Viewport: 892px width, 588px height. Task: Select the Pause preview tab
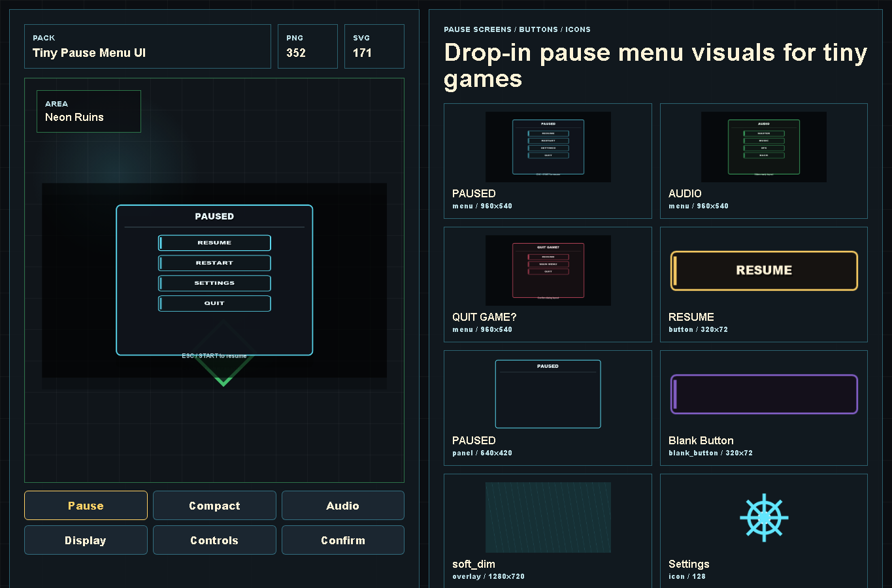coord(86,505)
